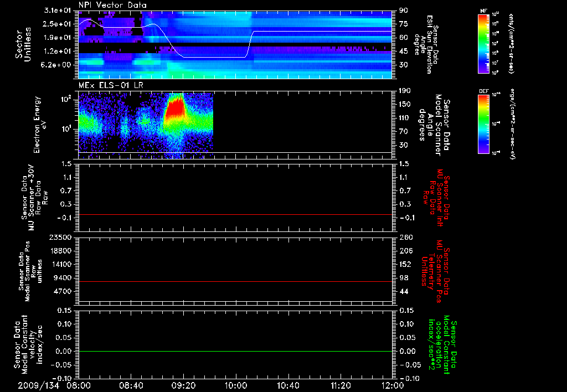Click the 44 telemetry tick label
The width and height of the screenshot is (567, 392).
(x=403, y=291)
